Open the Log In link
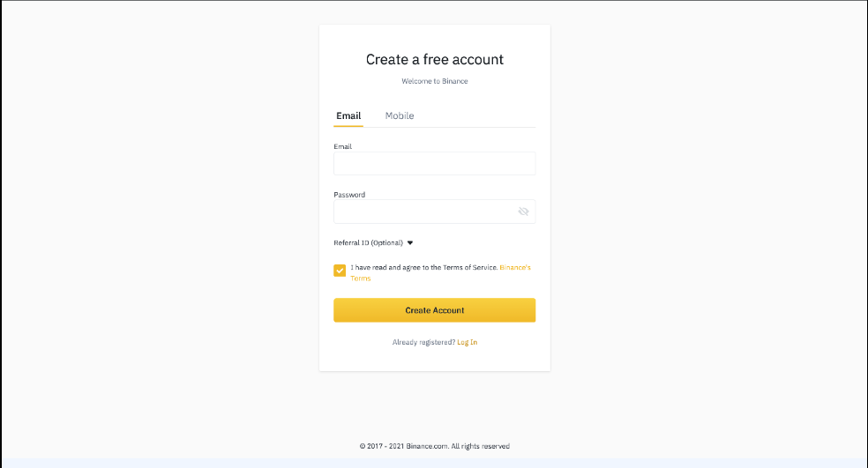Viewport: 868px width, 468px height. [x=468, y=343]
